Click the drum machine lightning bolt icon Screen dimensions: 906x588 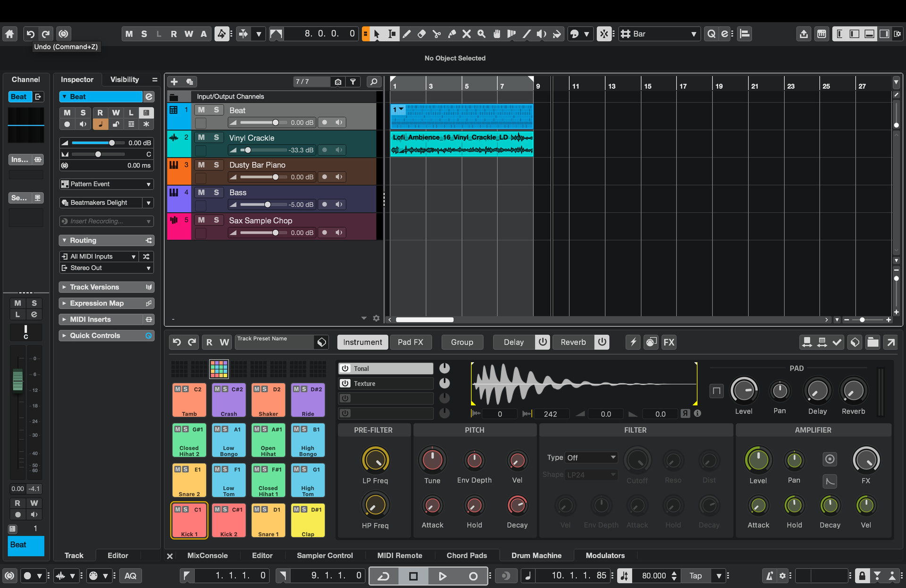[633, 342]
